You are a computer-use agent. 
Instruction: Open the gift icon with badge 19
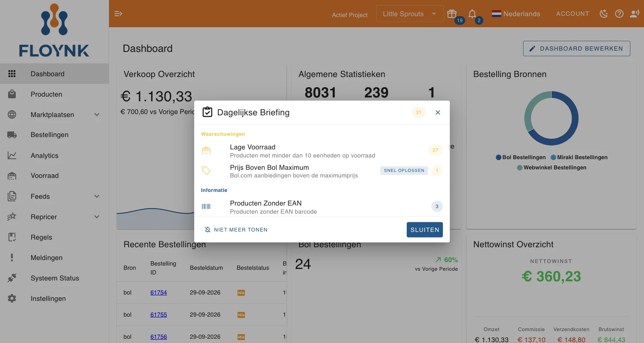pyautogui.click(x=452, y=14)
